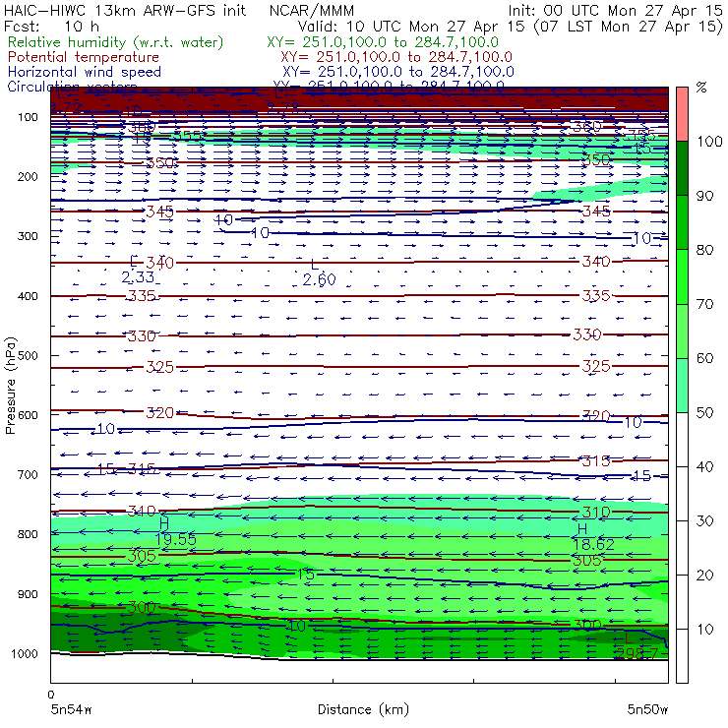Click the 'HAIC-HIWC 13km ARW-GFS init' title

[x=124, y=11]
